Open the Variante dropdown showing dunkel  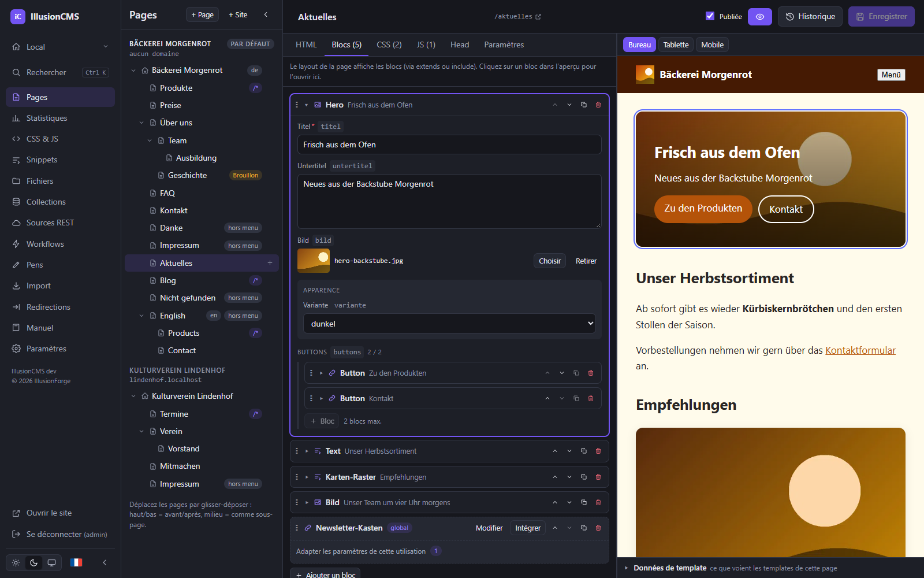[449, 324]
